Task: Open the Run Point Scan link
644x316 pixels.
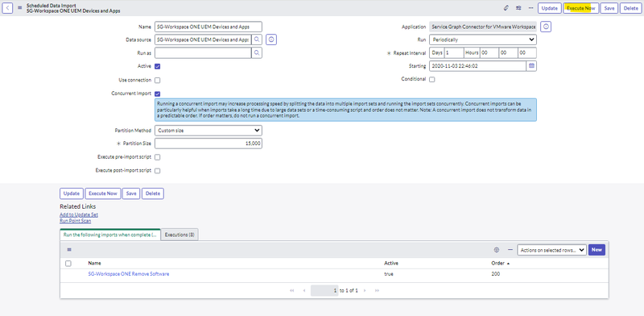Action: pyautogui.click(x=75, y=221)
